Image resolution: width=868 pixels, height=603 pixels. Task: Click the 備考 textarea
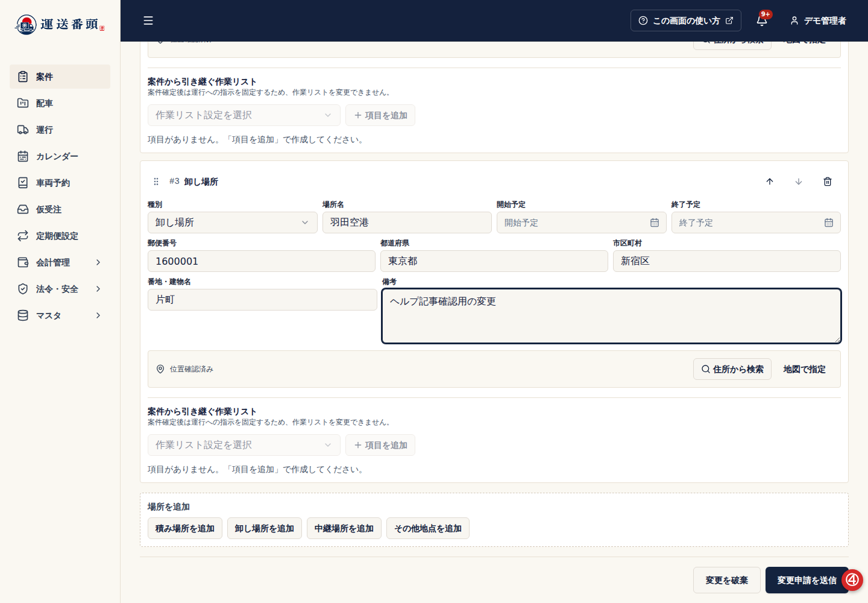[x=611, y=316]
